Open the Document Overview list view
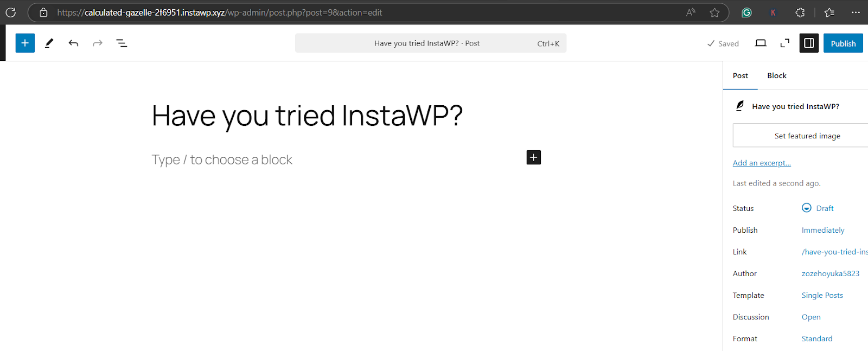868x351 pixels. coord(122,43)
